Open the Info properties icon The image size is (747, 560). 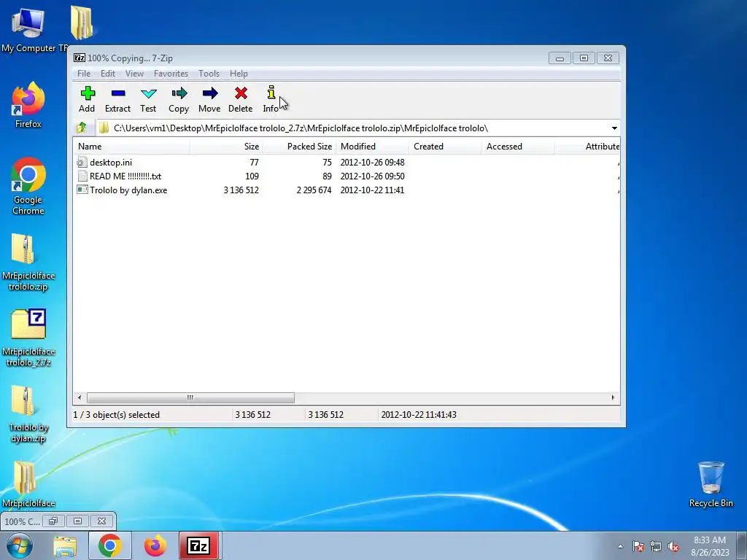tap(271, 93)
